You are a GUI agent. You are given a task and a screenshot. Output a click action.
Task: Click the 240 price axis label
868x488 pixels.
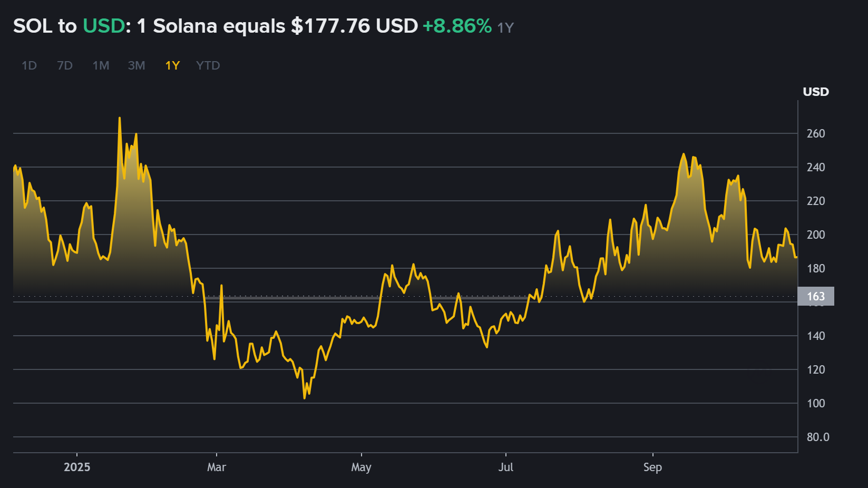click(x=816, y=167)
